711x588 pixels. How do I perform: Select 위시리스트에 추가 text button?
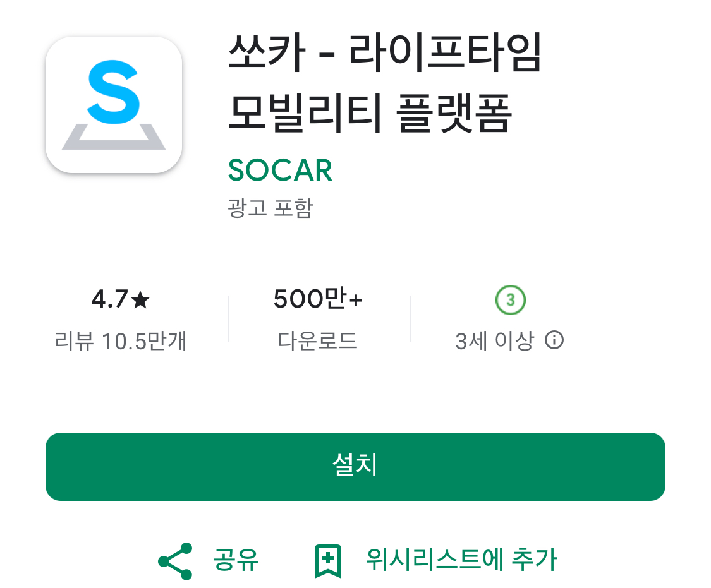coord(461,560)
